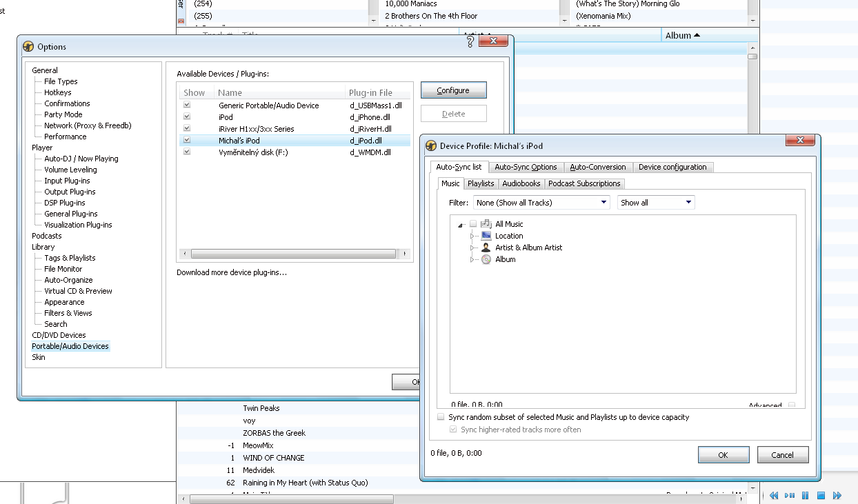Open the Show all dropdown
Image resolution: width=858 pixels, height=504 pixels.
click(x=655, y=203)
